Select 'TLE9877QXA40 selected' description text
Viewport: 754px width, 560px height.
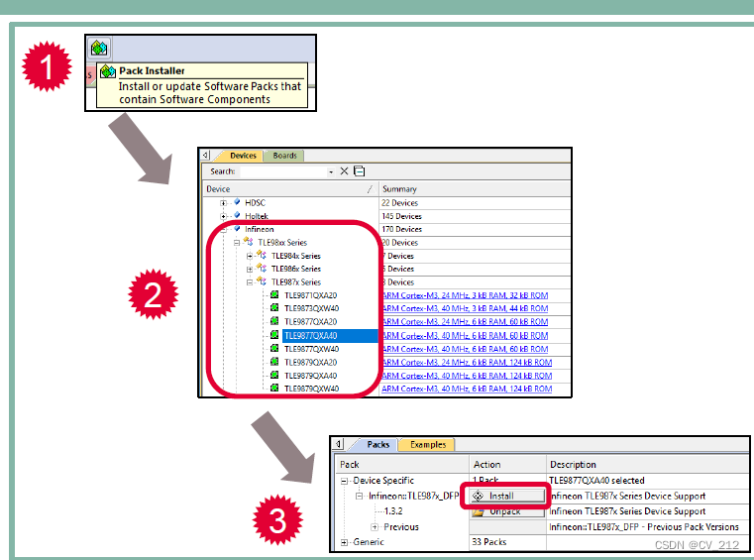pyautogui.click(x=596, y=481)
